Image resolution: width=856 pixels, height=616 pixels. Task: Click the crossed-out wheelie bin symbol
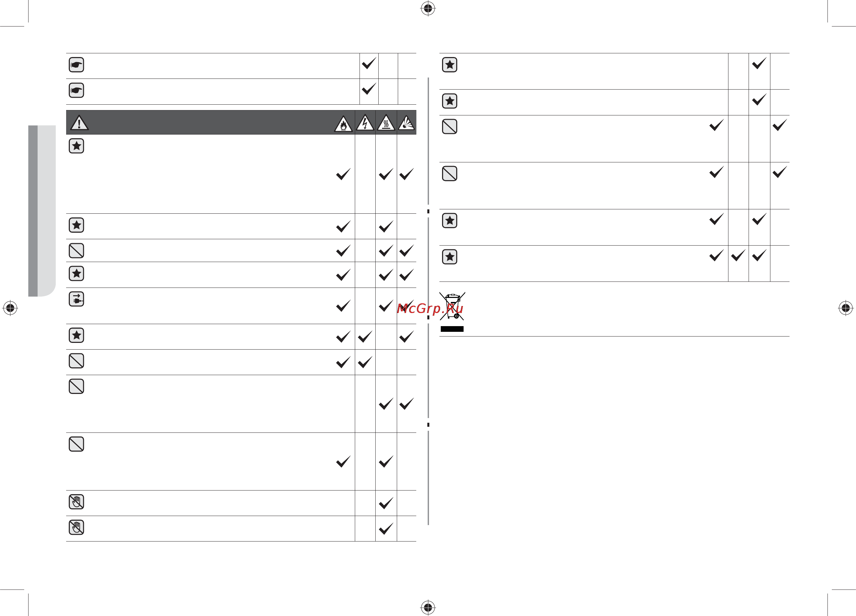click(x=452, y=306)
